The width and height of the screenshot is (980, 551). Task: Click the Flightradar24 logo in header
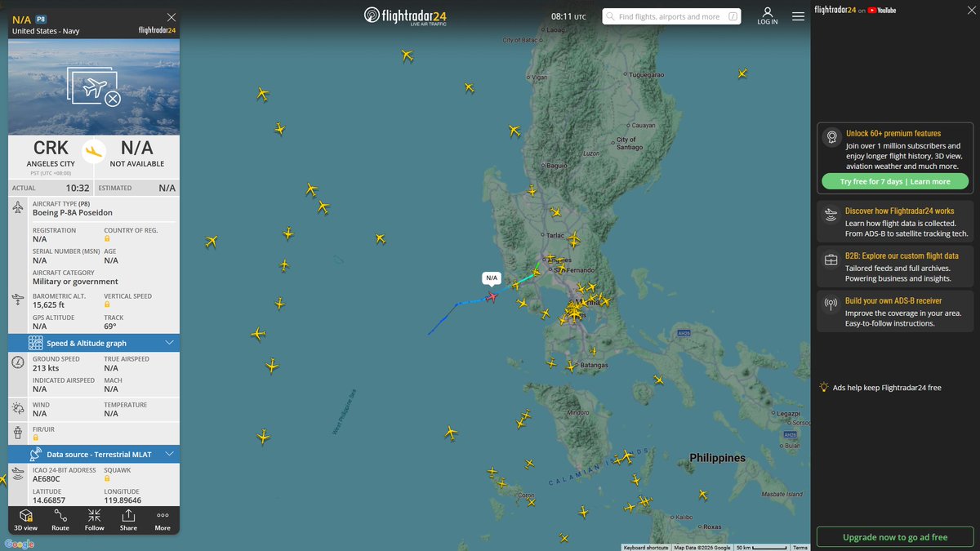click(405, 16)
